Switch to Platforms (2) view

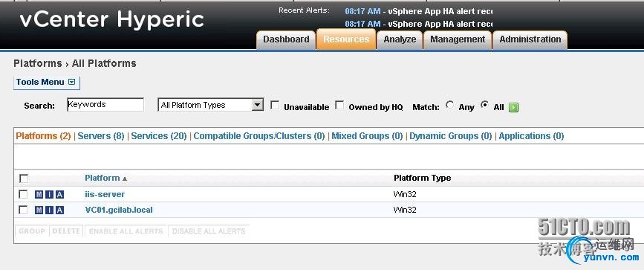[x=44, y=136]
